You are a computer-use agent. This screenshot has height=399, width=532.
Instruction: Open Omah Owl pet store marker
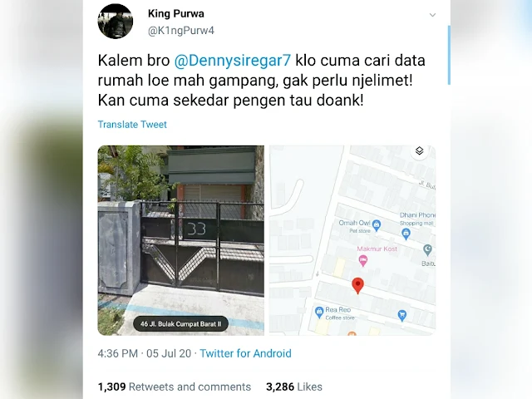point(377,225)
